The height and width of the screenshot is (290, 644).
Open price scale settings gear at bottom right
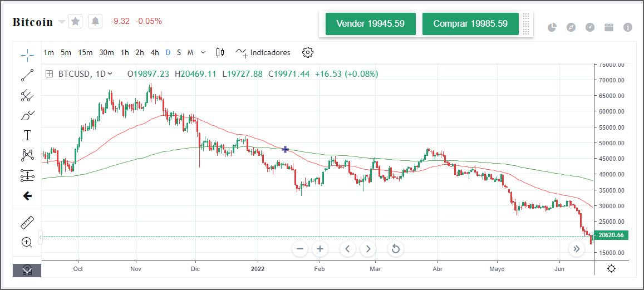coord(611,269)
